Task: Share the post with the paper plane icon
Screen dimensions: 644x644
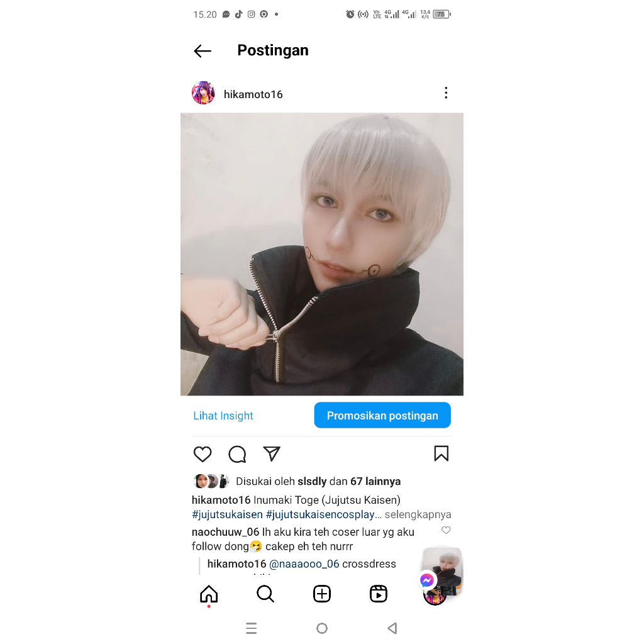Action: click(x=272, y=454)
